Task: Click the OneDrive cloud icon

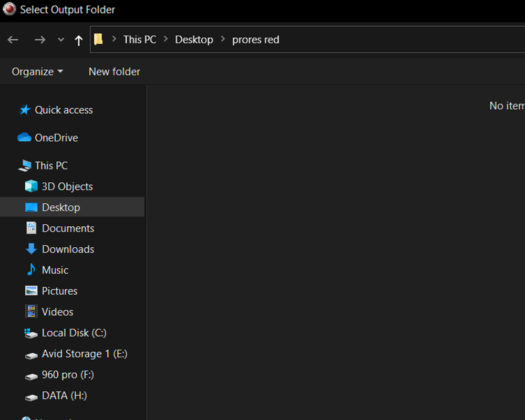Action: click(x=25, y=137)
